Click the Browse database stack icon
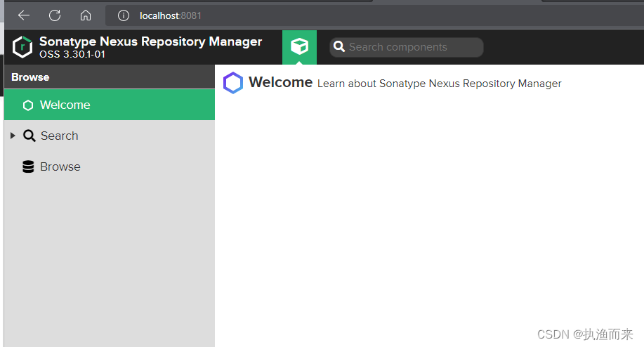This screenshot has width=644, height=347. 28,166
